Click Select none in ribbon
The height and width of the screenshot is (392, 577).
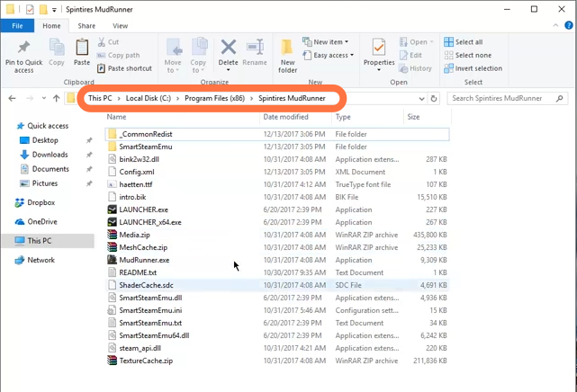point(468,55)
